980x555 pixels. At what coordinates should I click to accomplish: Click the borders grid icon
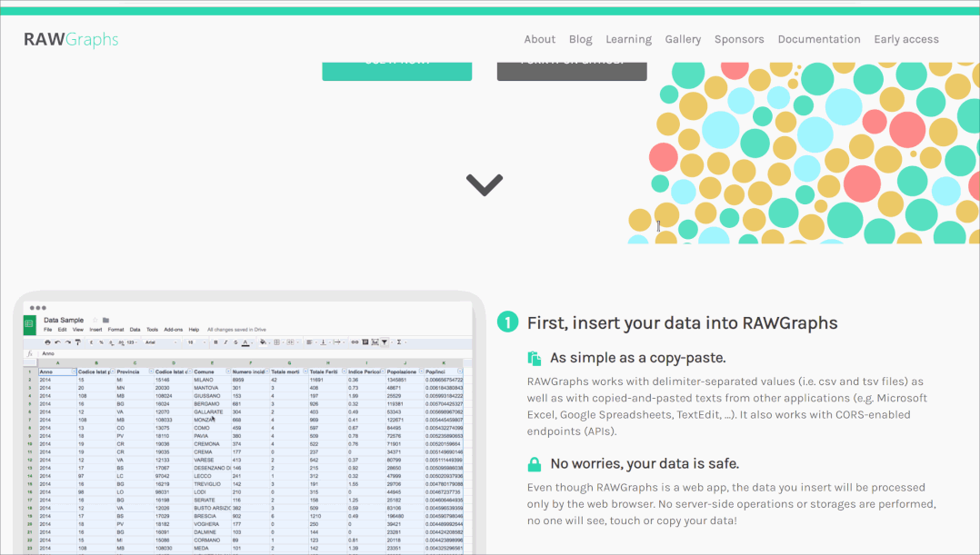277,342
